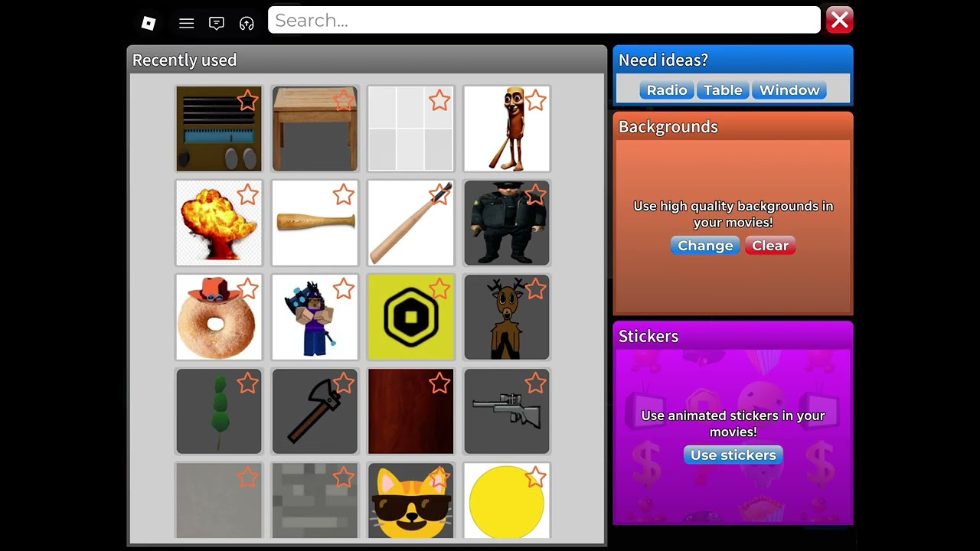
Task: Close the item picker with red X
Action: (x=839, y=21)
